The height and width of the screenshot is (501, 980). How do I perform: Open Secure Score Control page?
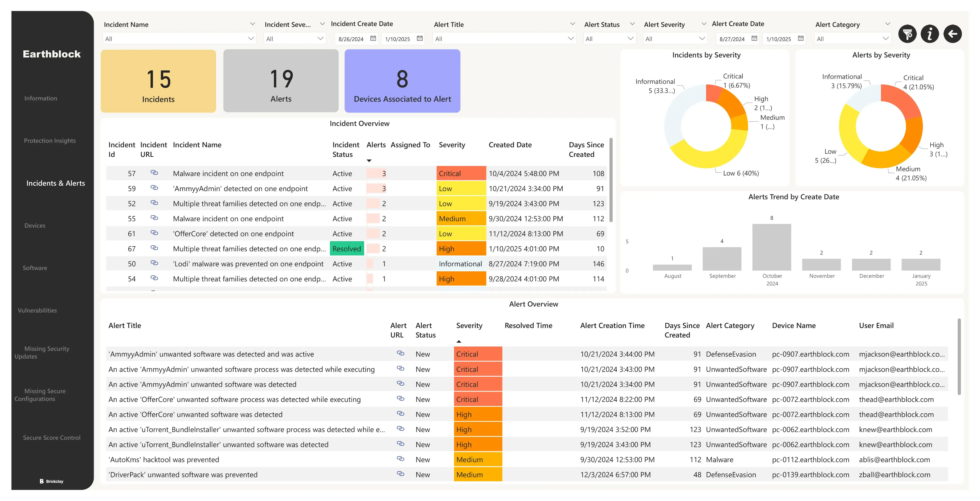(x=51, y=438)
